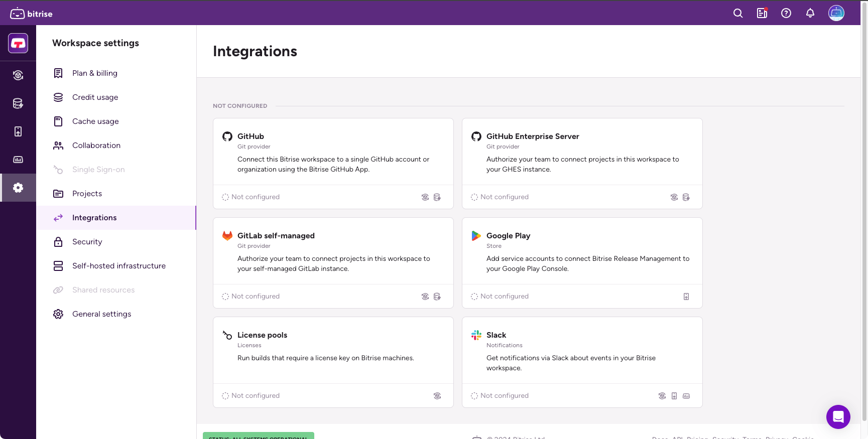Open the Insights chart icon in left rail
This screenshot has width=868, height=439.
coord(18,160)
